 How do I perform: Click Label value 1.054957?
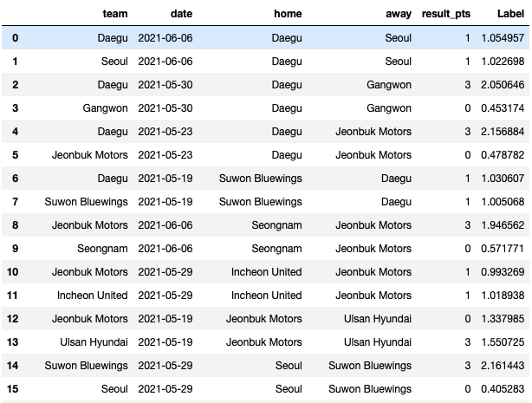pos(503,37)
